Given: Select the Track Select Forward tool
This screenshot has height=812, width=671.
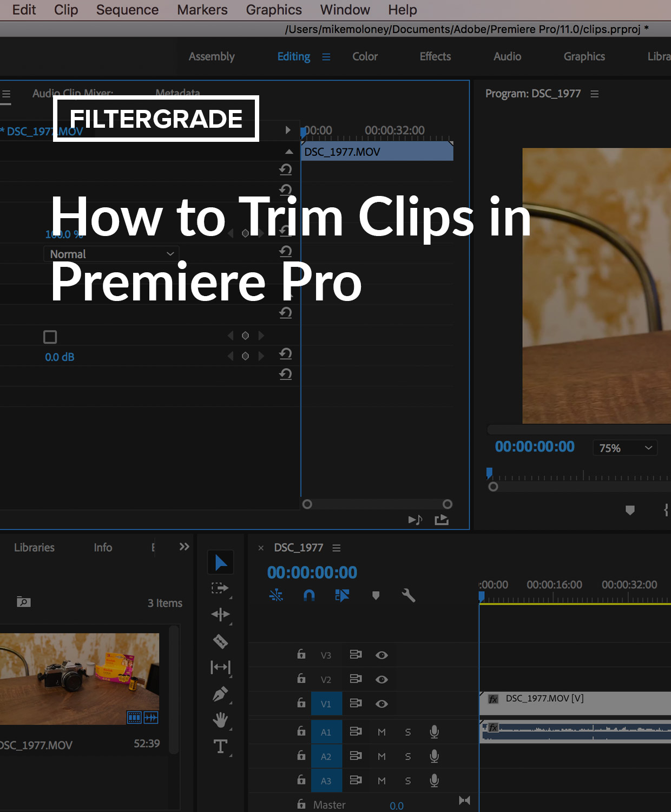Looking at the screenshot, I should [220, 588].
